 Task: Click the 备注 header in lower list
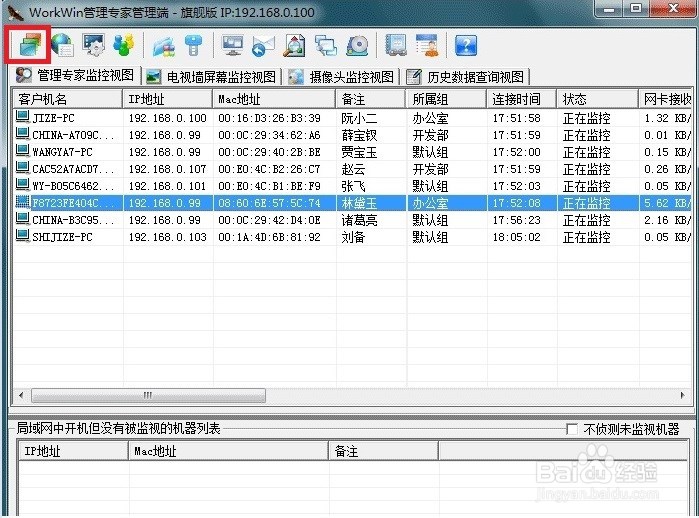pyautogui.click(x=384, y=451)
